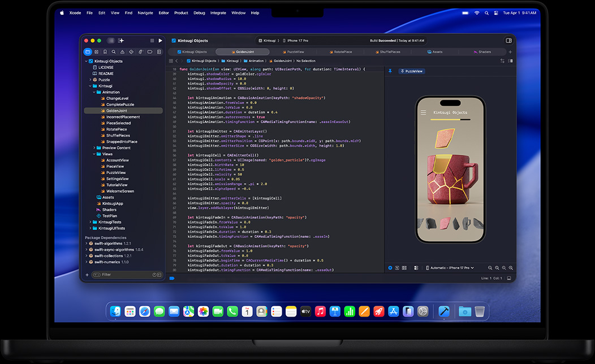Image resolution: width=595 pixels, height=364 pixels.
Task: Toggle device bezels in the canvas controls
Action: coord(397,268)
